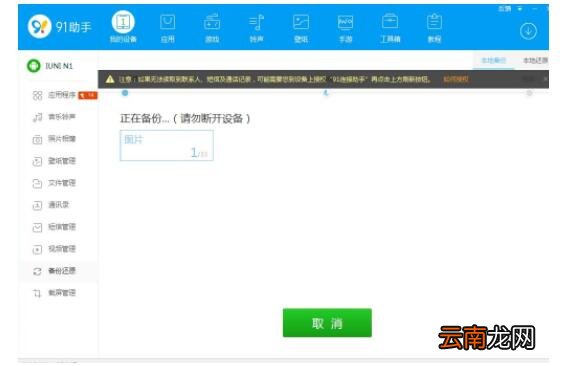Open the 壁纸 wallpapers section icon
572x366 pixels.
(x=301, y=28)
